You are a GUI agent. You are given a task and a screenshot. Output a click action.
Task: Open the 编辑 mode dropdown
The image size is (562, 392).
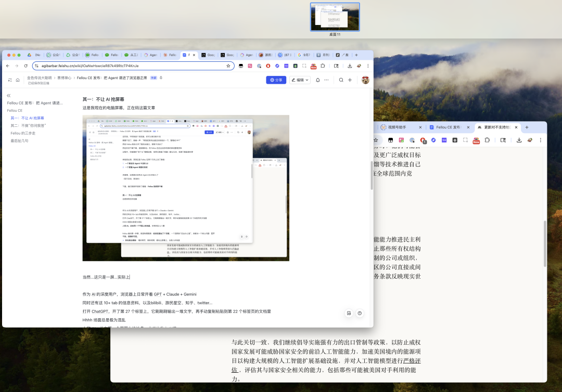click(x=300, y=80)
